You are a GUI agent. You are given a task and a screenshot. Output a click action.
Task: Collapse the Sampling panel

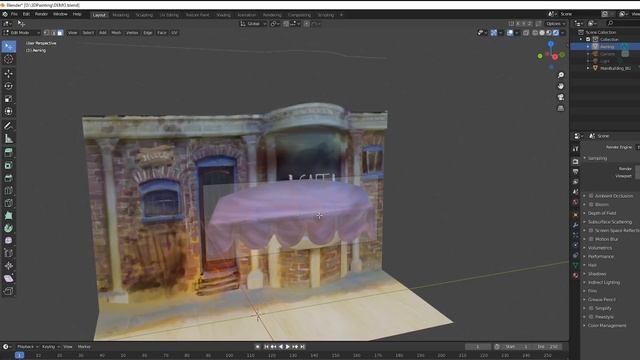click(x=597, y=158)
